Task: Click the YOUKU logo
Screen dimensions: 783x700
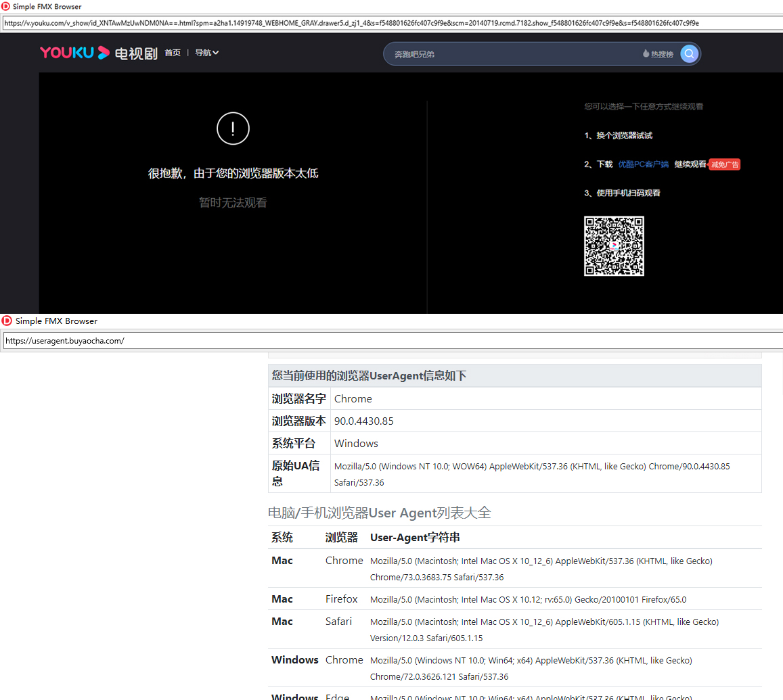Action: [x=74, y=52]
